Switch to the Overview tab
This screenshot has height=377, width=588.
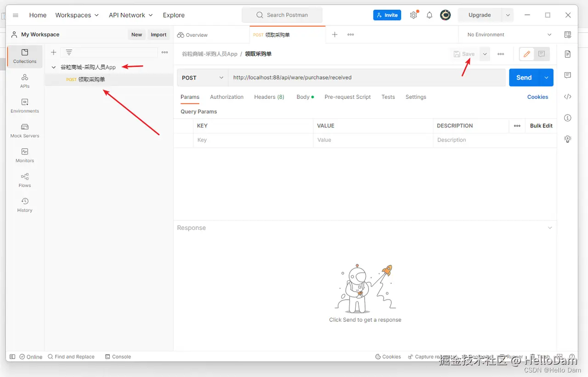[x=192, y=35]
